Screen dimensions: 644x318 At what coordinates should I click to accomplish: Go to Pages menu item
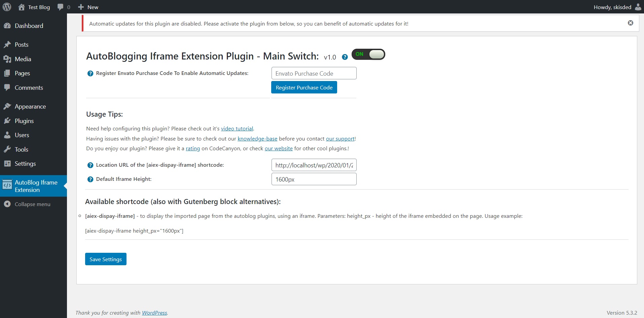(33, 73)
